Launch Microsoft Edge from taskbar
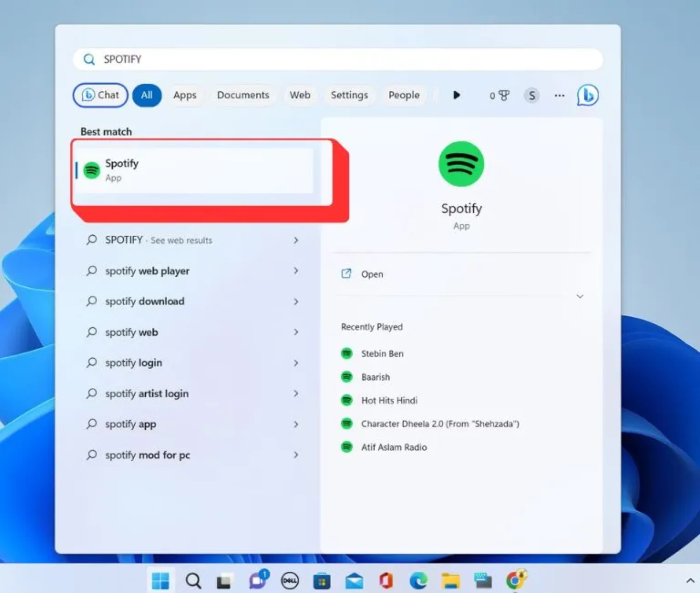The height and width of the screenshot is (593, 700). 418,580
